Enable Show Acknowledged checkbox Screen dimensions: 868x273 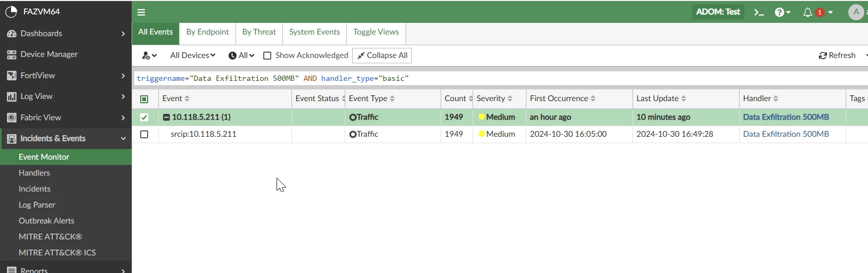pyautogui.click(x=267, y=55)
